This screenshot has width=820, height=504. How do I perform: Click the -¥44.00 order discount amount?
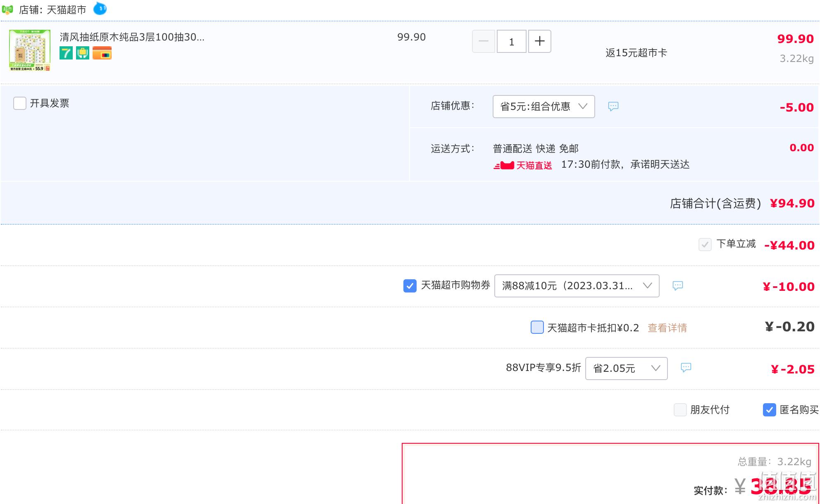point(789,245)
